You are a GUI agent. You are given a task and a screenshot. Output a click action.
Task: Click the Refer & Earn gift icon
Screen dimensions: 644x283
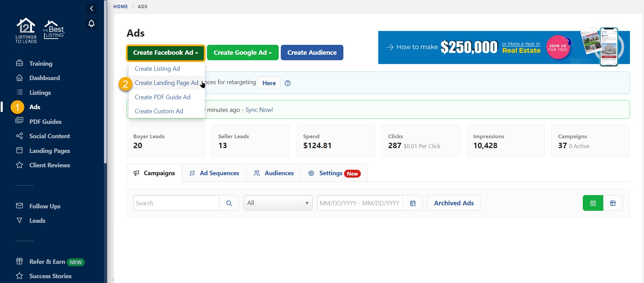coord(19,261)
